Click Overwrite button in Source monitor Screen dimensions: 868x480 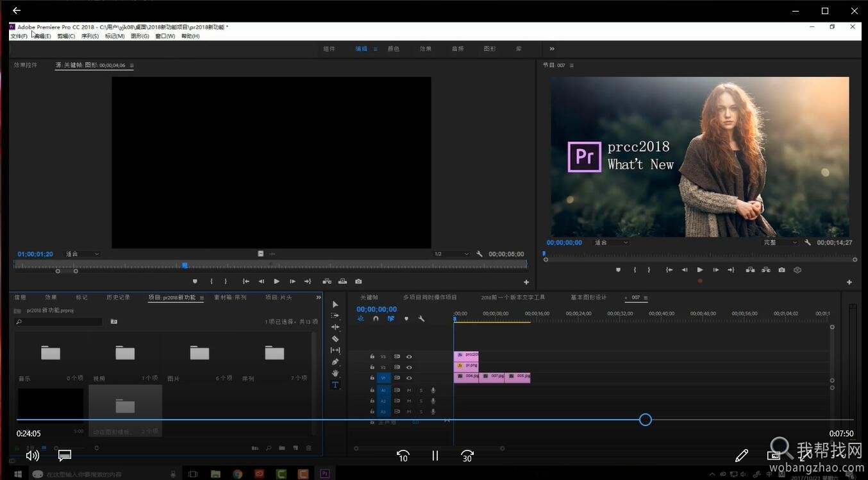coord(342,281)
